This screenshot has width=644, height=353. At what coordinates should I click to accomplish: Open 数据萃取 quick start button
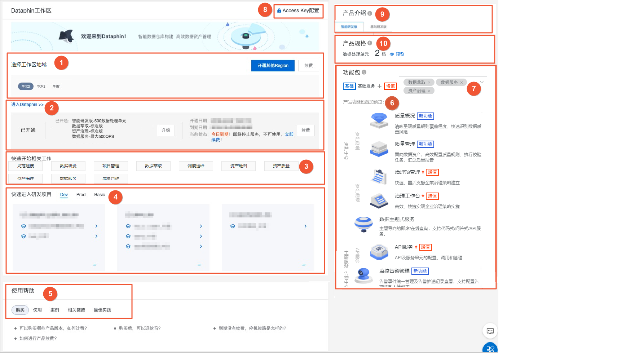pyautogui.click(x=153, y=166)
